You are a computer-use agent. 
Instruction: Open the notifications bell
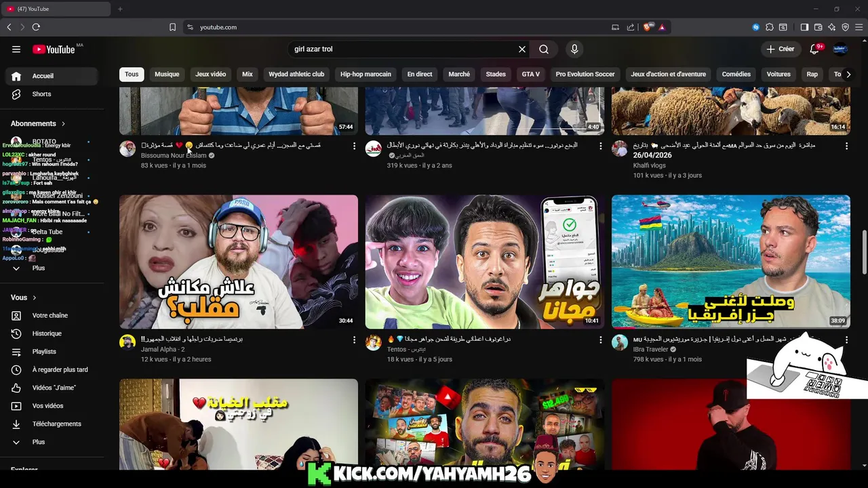tap(816, 49)
